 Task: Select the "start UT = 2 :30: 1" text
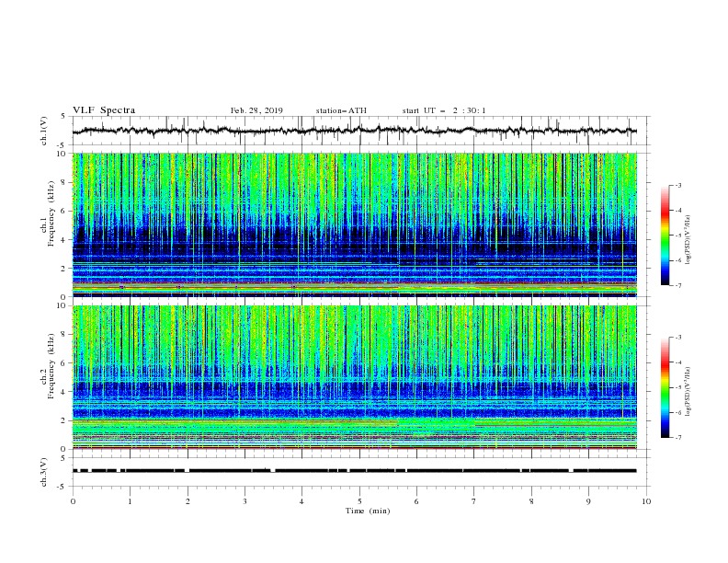click(x=444, y=110)
